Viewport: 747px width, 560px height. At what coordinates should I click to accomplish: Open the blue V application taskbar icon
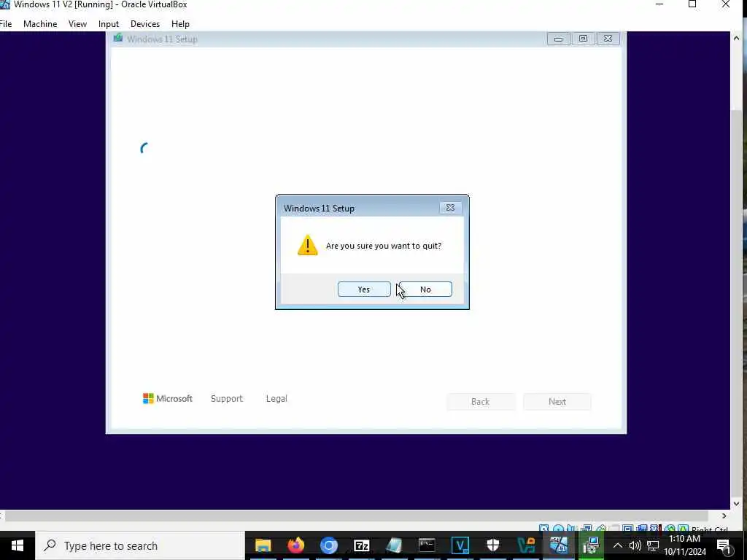coord(460,545)
